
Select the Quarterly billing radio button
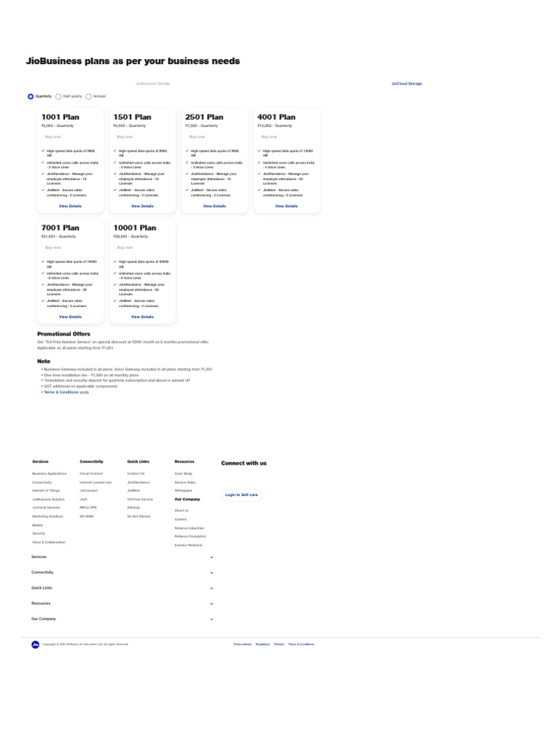(31, 96)
